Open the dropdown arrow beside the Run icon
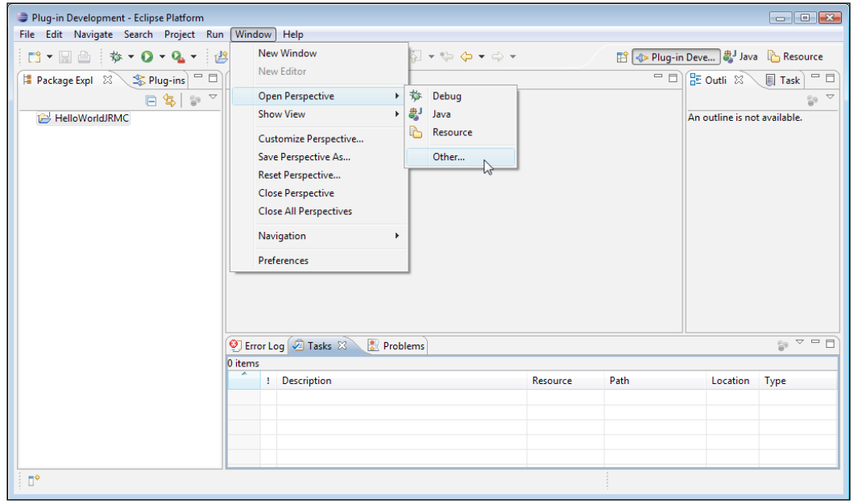 click(162, 56)
